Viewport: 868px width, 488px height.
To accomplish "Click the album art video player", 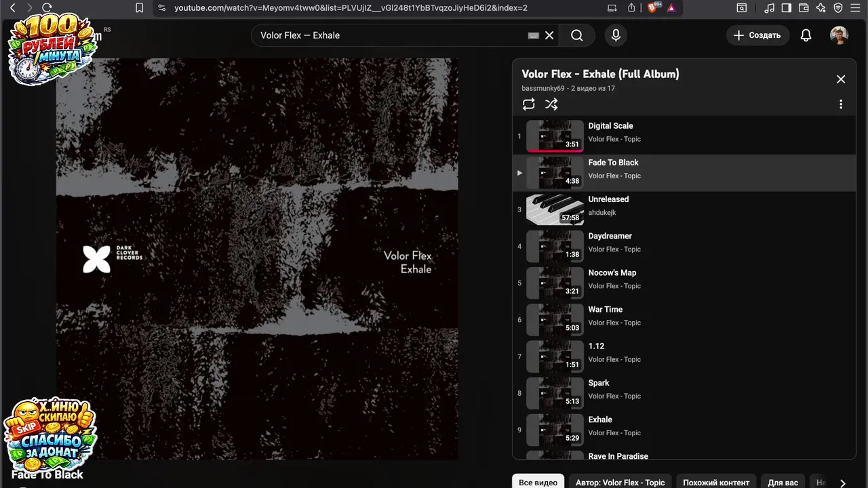I will coord(257,259).
